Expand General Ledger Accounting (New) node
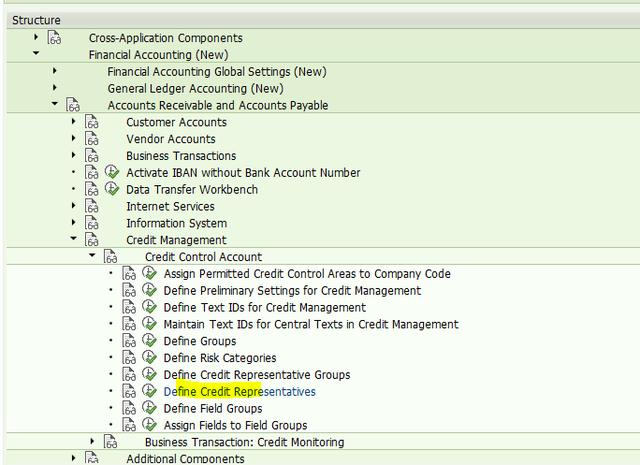 pyautogui.click(x=55, y=87)
